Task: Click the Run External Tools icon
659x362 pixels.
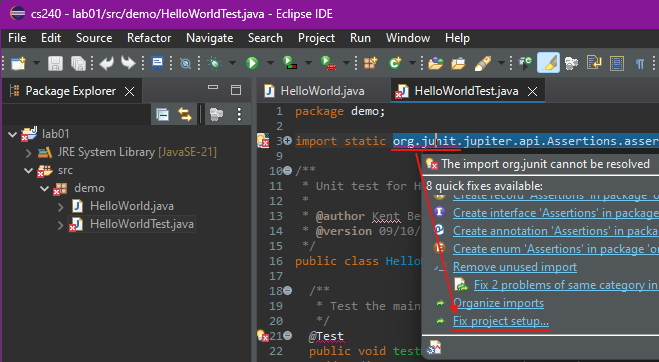Action: point(328,63)
